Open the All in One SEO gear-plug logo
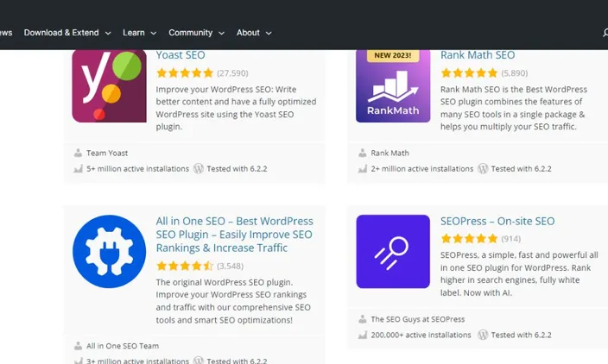608x364 pixels. point(110,252)
